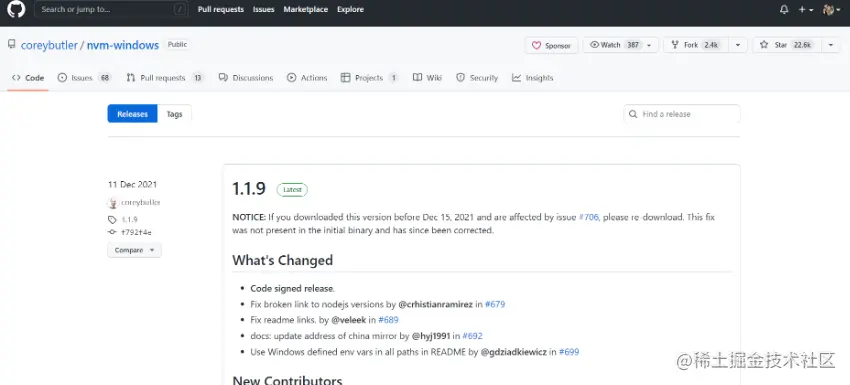Open the notifications bell
850x385 pixels.
coord(784,10)
